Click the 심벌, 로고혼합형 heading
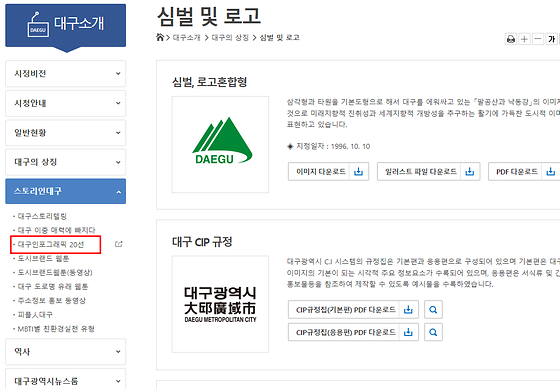Image resolution: width=560 pixels, height=389 pixels. point(210,82)
